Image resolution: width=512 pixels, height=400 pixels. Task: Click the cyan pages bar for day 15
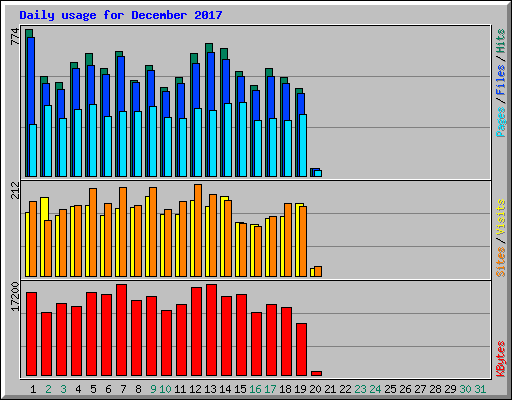[243, 139]
